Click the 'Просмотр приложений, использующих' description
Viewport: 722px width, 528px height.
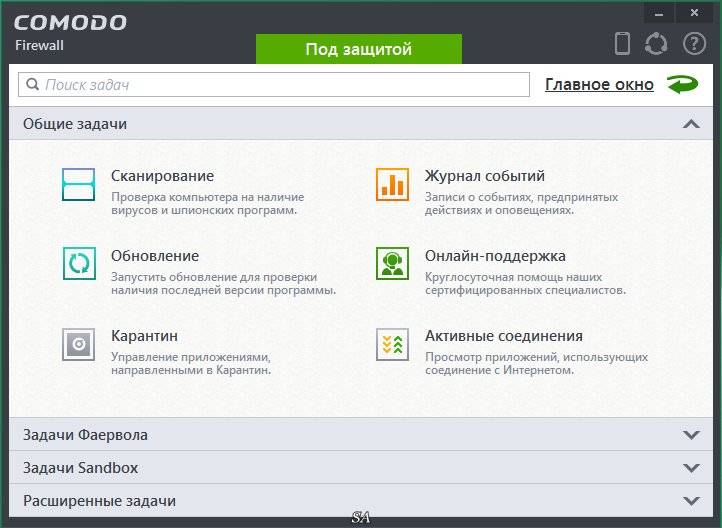536,357
